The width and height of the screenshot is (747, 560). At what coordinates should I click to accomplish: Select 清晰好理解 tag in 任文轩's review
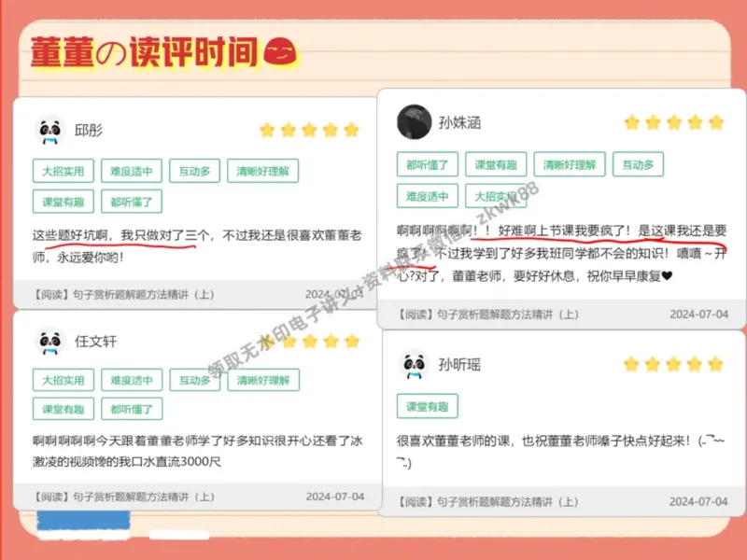263,380
